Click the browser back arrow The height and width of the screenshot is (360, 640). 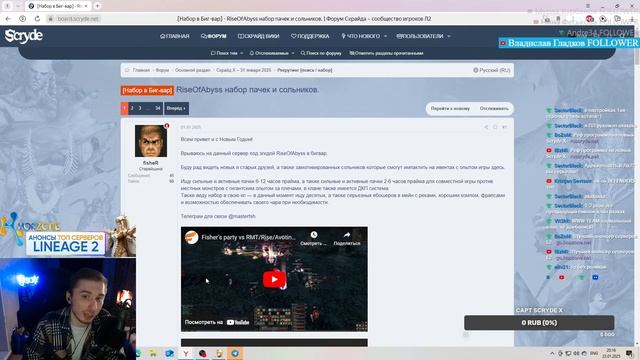coord(8,19)
